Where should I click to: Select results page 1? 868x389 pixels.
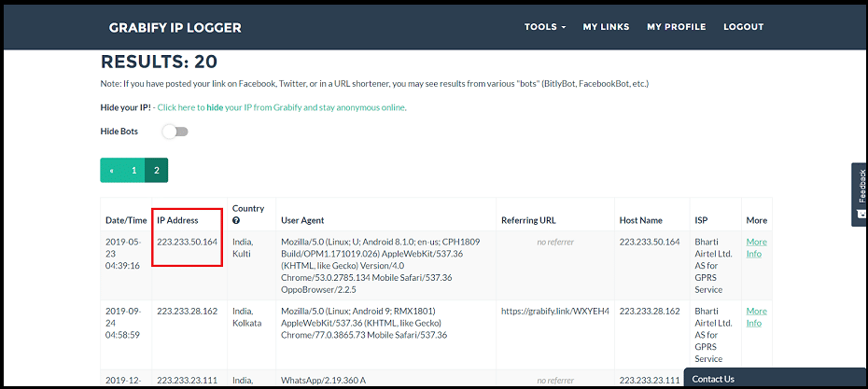point(134,171)
